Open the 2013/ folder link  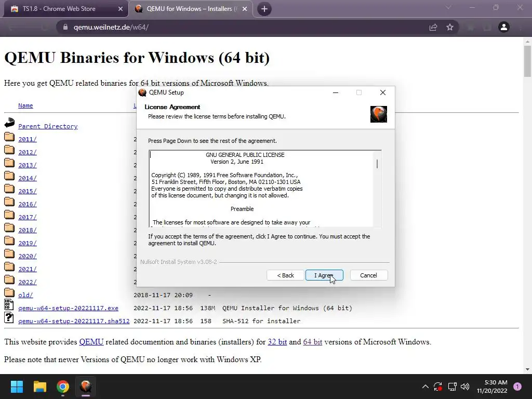pos(28,165)
